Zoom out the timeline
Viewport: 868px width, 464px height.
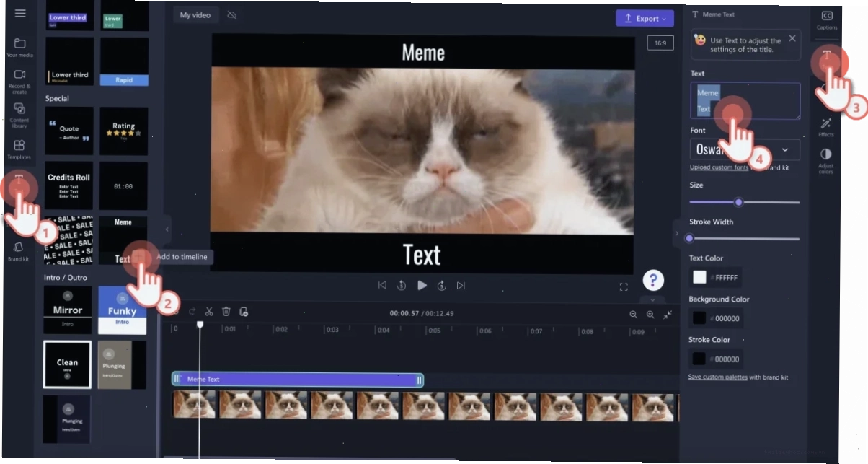(x=633, y=314)
